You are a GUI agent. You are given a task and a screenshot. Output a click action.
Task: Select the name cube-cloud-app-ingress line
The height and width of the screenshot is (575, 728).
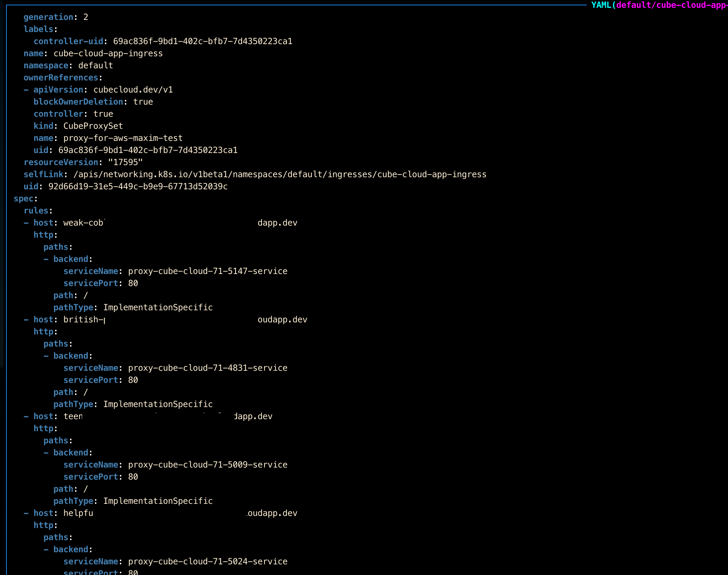tap(93, 53)
